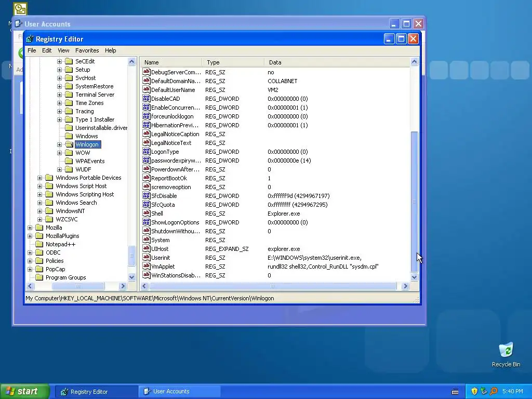This screenshot has width=532, height=399.
Task: Expand Windows Portable Devices key
Action: [39, 178]
